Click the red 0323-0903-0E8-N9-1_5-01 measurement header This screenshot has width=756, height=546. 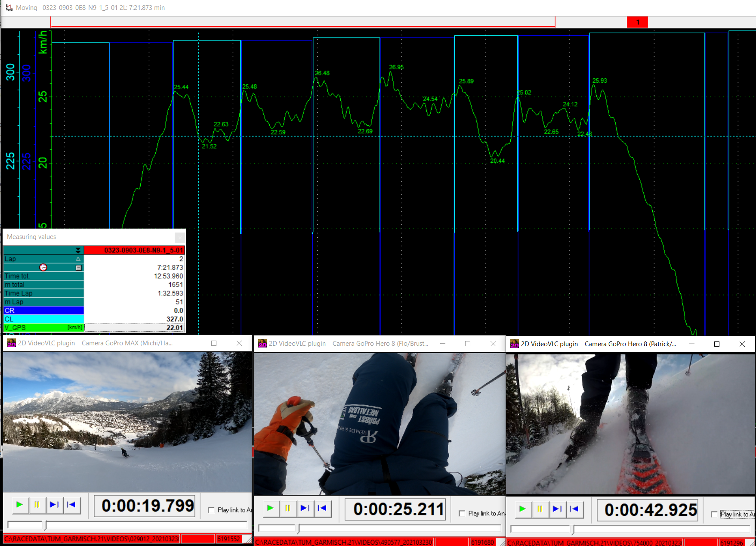[x=134, y=250]
